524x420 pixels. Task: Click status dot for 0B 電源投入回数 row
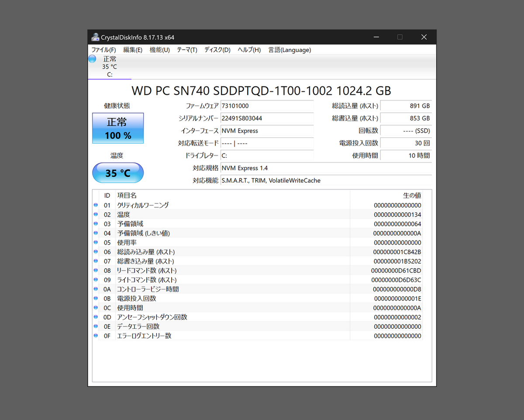96,298
